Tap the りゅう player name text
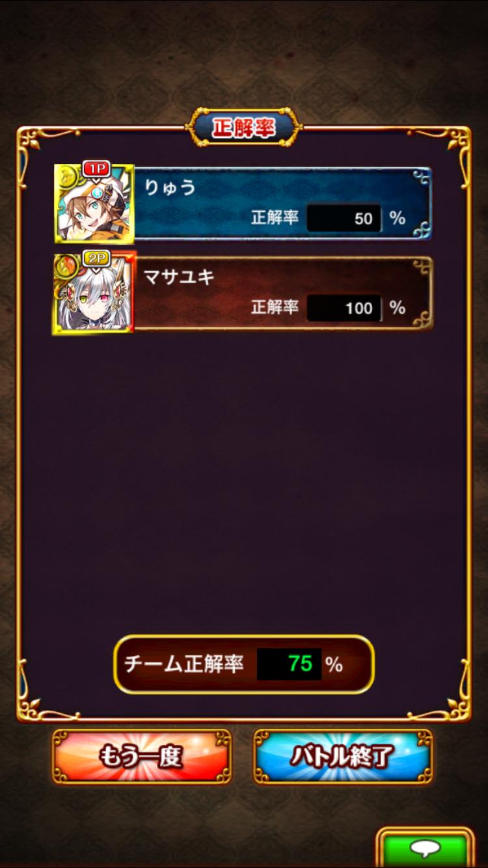Viewport: 488px width, 868px height. 170,187
